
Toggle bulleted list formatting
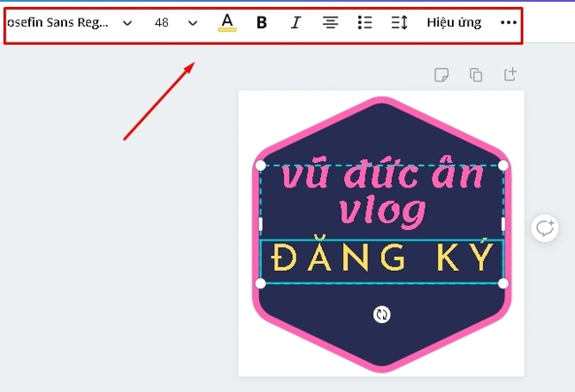tap(364, 23)
